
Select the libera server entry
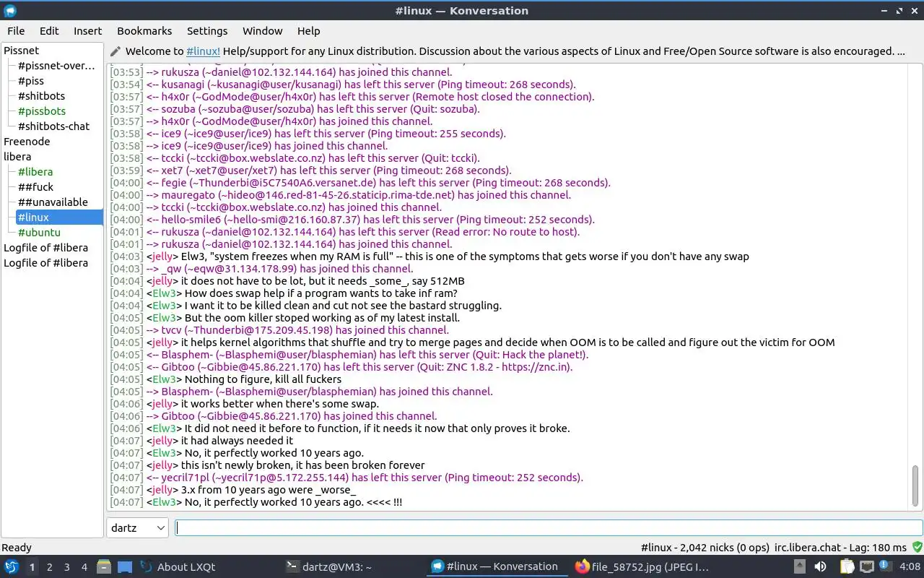(x=17, y=157)
